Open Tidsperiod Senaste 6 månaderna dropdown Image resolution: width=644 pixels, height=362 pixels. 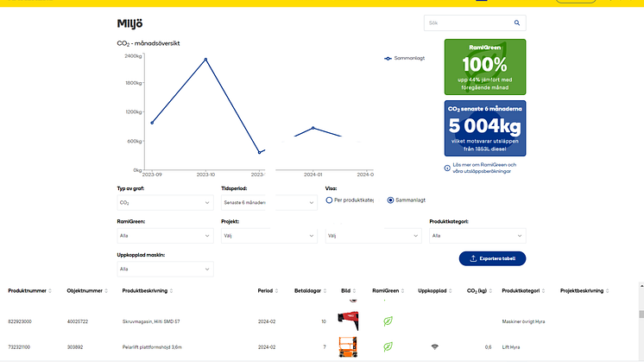(x=269, y=202)
